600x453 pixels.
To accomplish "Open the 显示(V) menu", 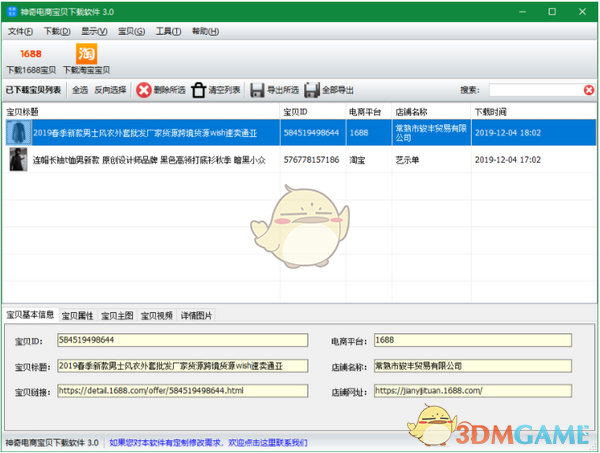I will click(94, 31).
